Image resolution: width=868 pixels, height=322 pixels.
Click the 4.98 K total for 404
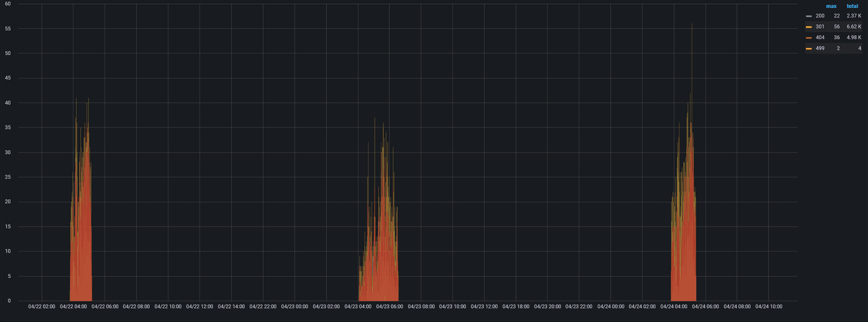tap(853, 38)
